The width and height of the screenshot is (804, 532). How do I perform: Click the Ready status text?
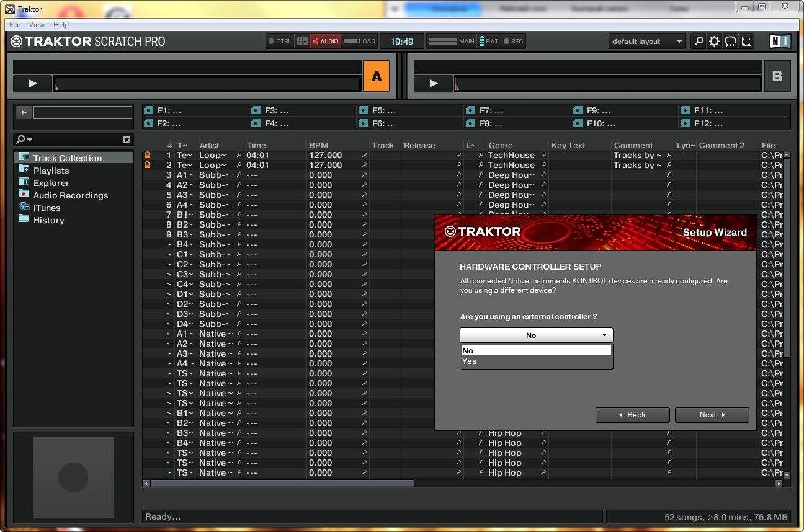click(163, 516)
